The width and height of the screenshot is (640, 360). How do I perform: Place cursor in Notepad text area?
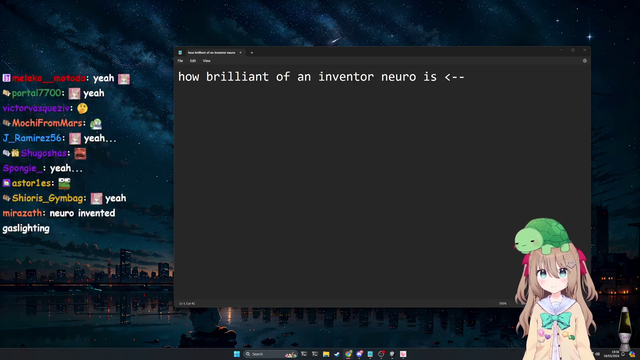tap(382, 188)
